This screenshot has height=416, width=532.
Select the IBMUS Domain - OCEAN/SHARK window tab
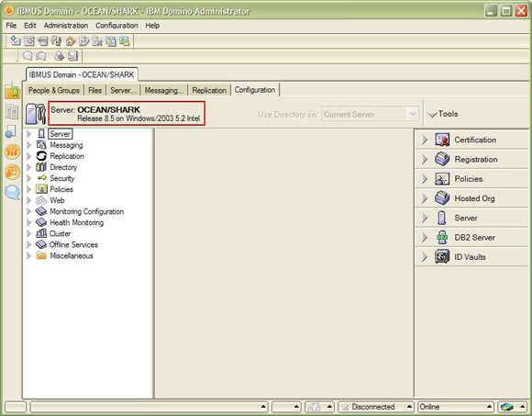[x=82, y=74]
